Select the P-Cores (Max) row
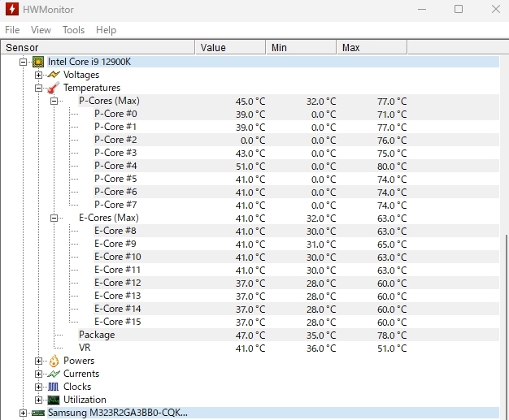 coord(289,101)
